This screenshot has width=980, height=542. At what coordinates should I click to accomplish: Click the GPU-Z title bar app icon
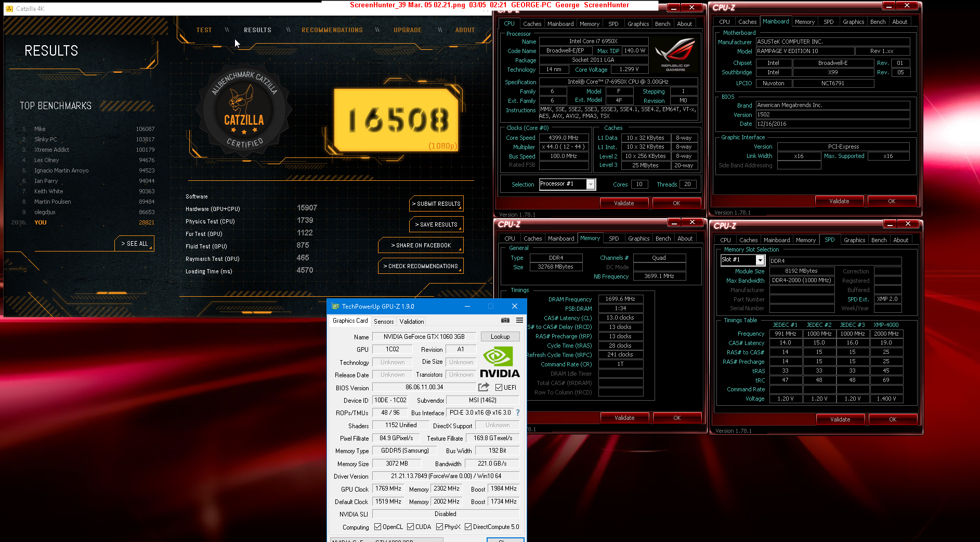[x=335, y=306]
